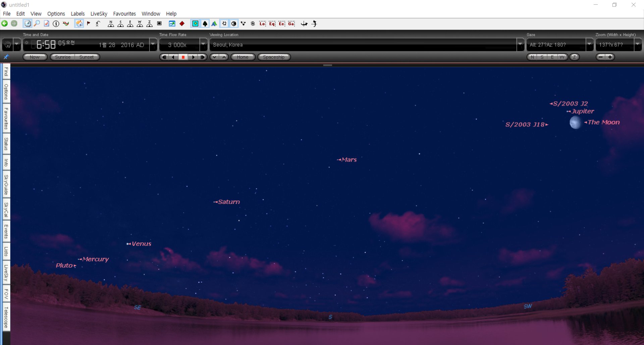Open the SkyGuide side tab
The image size is (644, 345).
(x=6, y=184)
